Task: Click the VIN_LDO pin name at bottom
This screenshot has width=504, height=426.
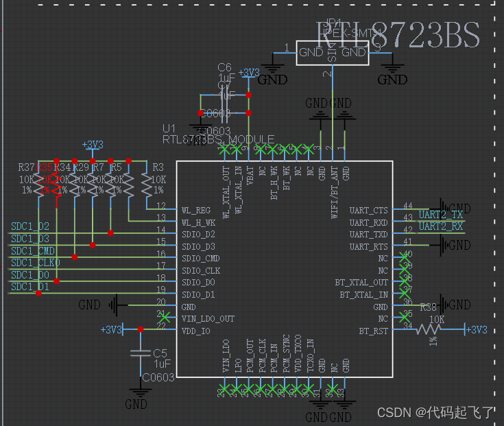Action: pos(226,356)
